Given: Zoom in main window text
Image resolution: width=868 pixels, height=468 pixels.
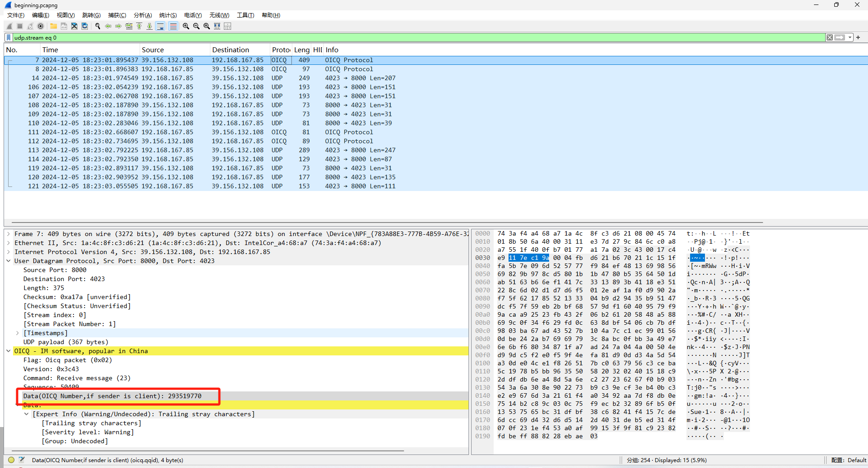Looking at the screenshot, I should (186, 26).
